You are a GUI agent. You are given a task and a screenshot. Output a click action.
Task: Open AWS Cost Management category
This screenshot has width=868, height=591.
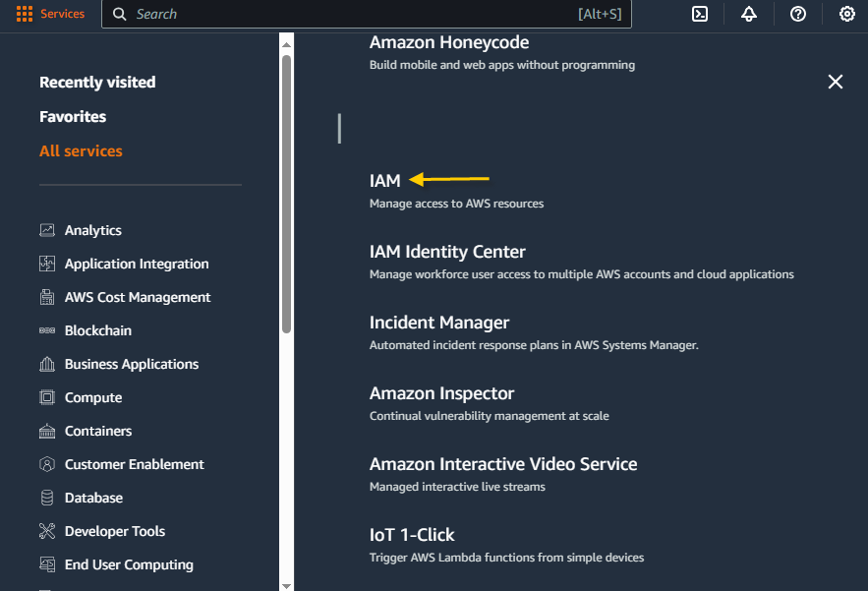tap(138, 297)
